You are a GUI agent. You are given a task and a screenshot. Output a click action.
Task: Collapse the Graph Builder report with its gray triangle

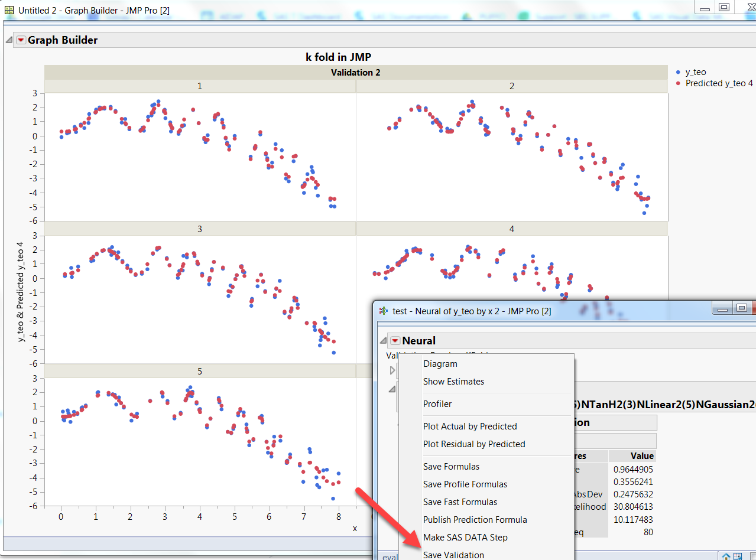pyautogui.click(x=8, y=40)
